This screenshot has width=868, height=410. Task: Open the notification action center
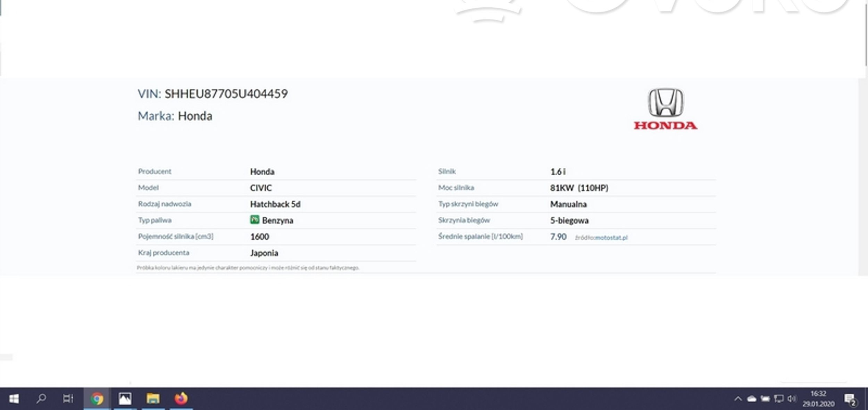850,399
